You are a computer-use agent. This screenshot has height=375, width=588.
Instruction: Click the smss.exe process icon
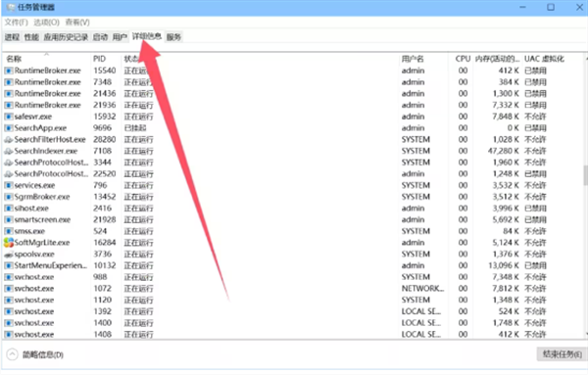[x=8, y=231]
